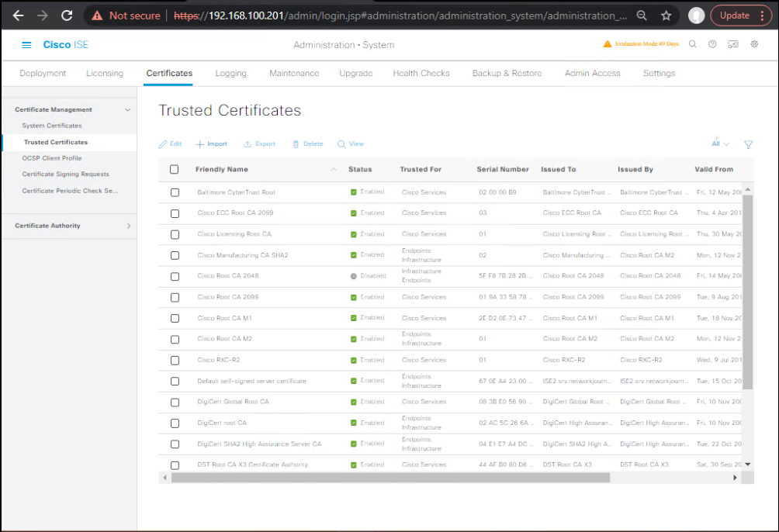Check the Cisco Root CA 2048 row
This screenshot has height=532, width=779.
pyautogui.click(x=175, y=276)
